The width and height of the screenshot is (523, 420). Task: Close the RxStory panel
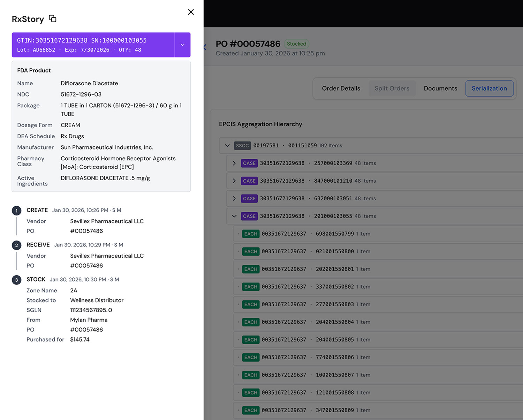(191, 12)
